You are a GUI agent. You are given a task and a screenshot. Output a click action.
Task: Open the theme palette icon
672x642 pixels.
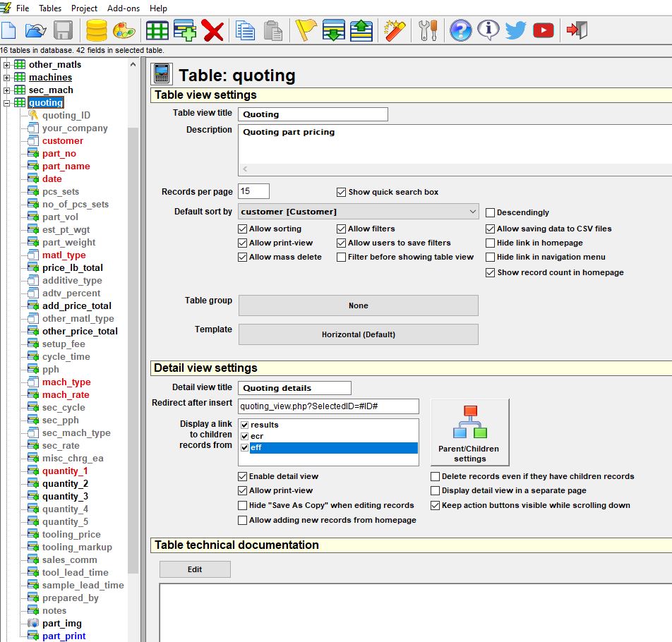(124, 30)
